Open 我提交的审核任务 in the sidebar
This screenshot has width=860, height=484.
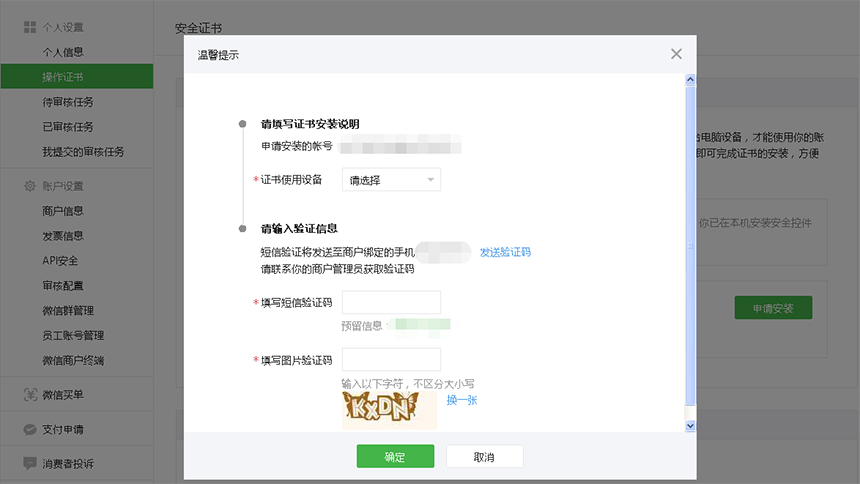[83, 151]
